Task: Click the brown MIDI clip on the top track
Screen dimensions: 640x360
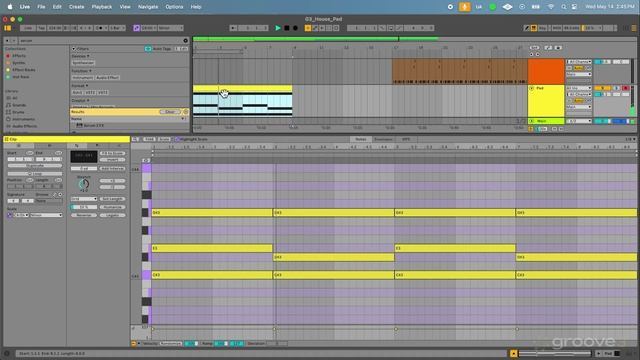Action: 460,71
